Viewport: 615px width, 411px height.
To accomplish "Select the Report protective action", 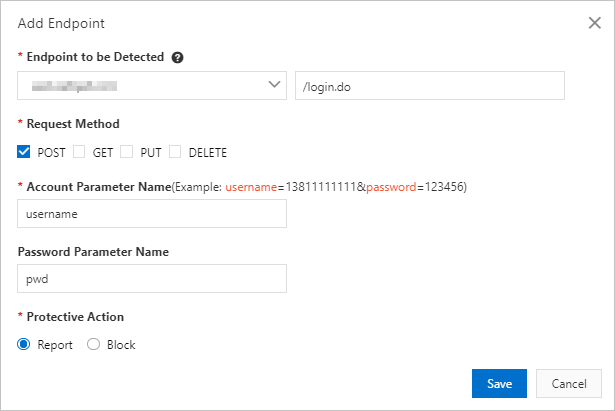I will [24, 344].
